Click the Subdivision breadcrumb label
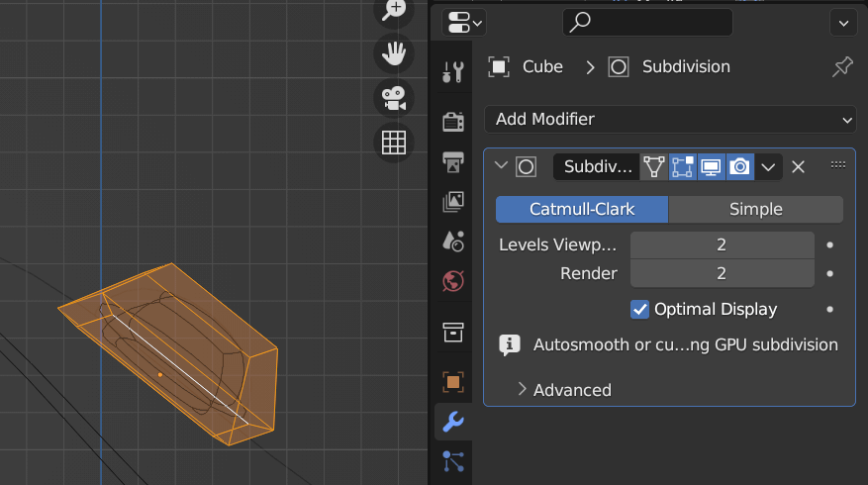The image size is (868, 485). (686, 67)
